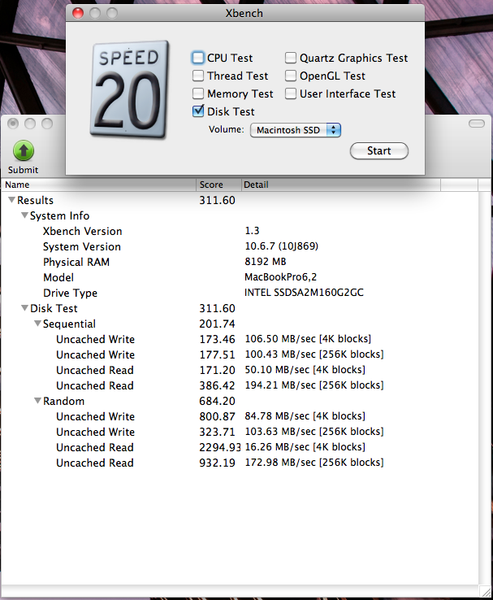Click the 10.6.7 (10J869) value
The width and height of the screenshot is (493, 600).
click(x=281, y=246)
